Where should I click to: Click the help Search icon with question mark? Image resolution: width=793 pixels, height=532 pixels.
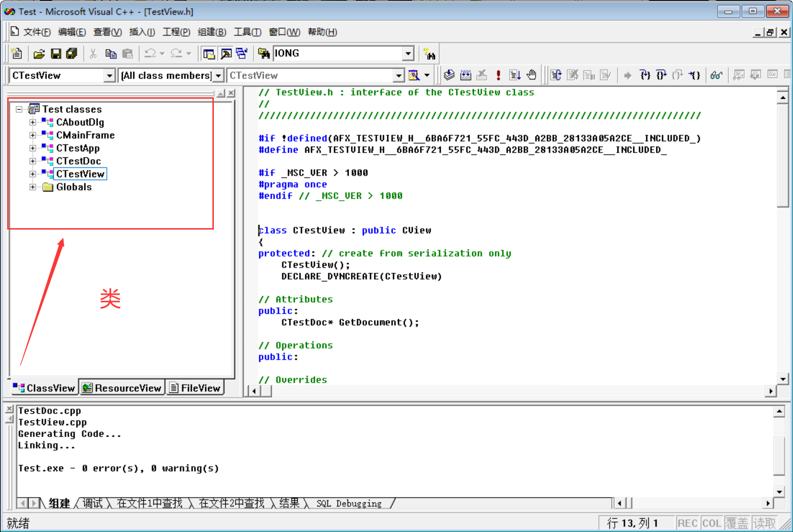429,54
